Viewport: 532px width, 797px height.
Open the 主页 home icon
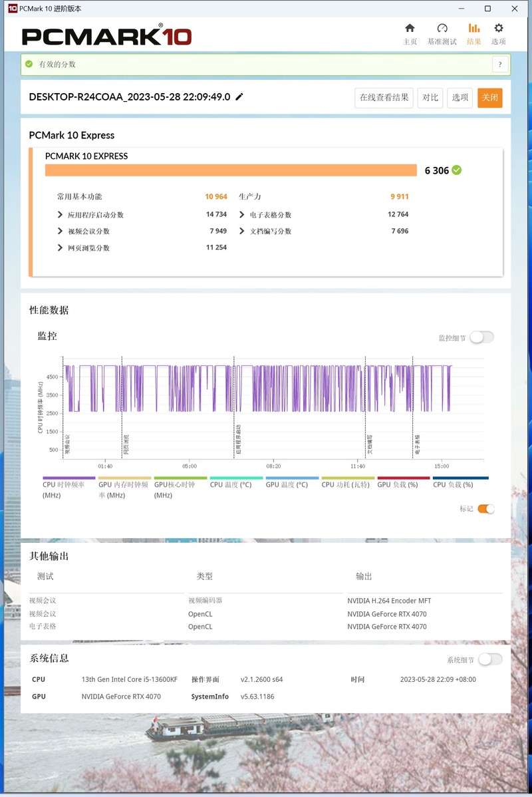[410, 32]
